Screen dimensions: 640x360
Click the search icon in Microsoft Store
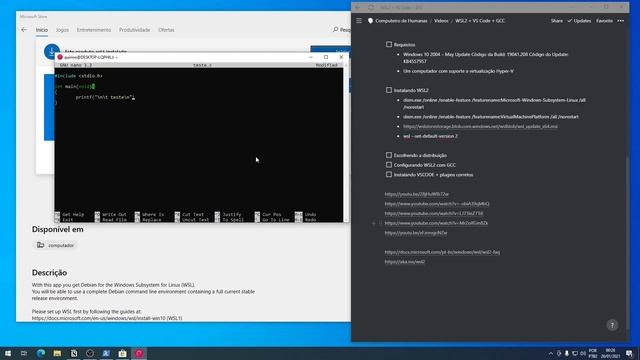(x=336, y=29)
